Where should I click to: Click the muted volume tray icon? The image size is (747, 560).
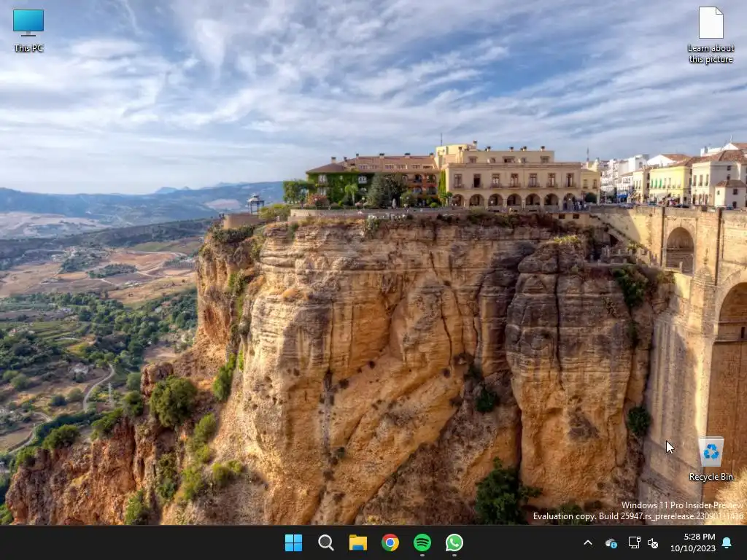tap(653, 542)
